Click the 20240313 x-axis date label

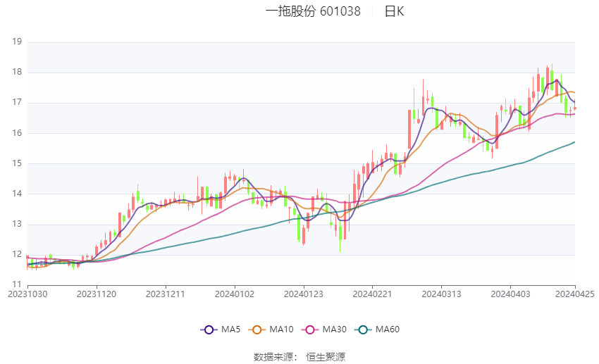[x=441, y=294]
